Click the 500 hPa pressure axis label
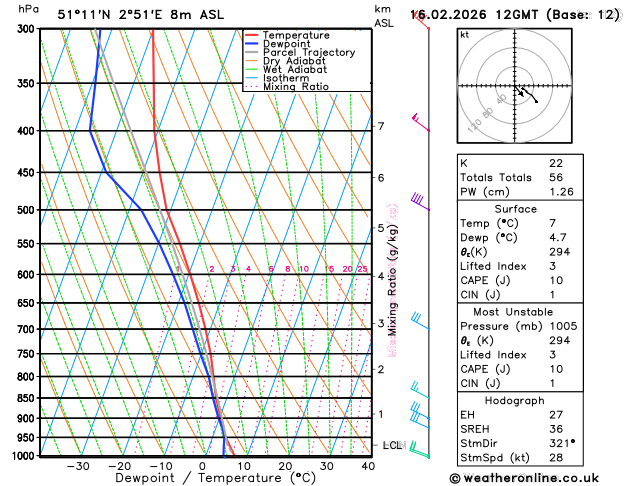This screenshot has height=486, width=629. pyautogui.click(x=26, y=210)
